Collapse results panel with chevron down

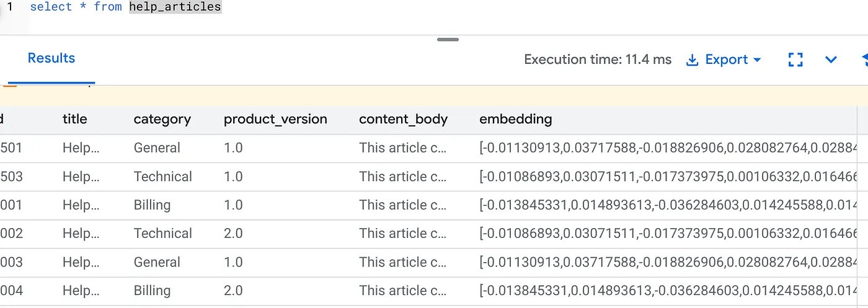point(831,60)
